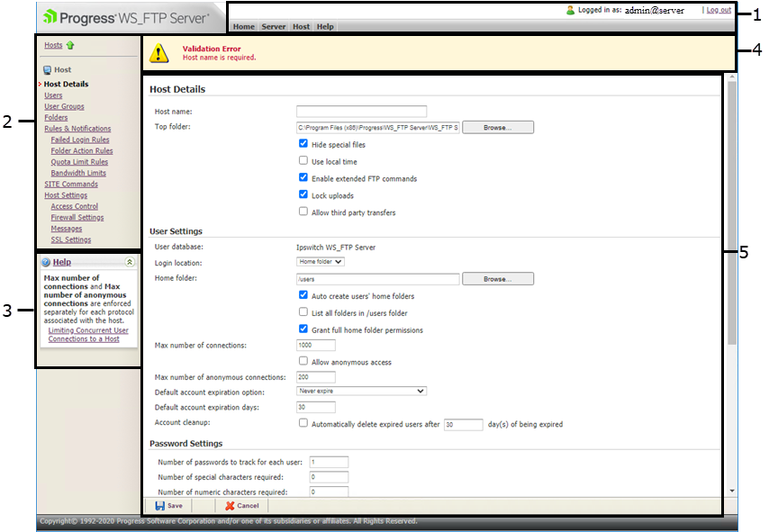Uncheck the Lock uploads checkbox

303,194
